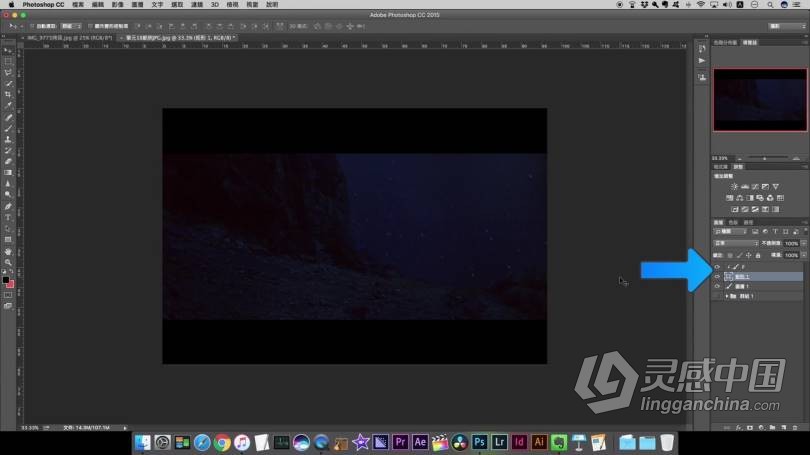
Task: Open the layer filter kind dropdown
Action: pyautogui.click(x=730, y=231)
